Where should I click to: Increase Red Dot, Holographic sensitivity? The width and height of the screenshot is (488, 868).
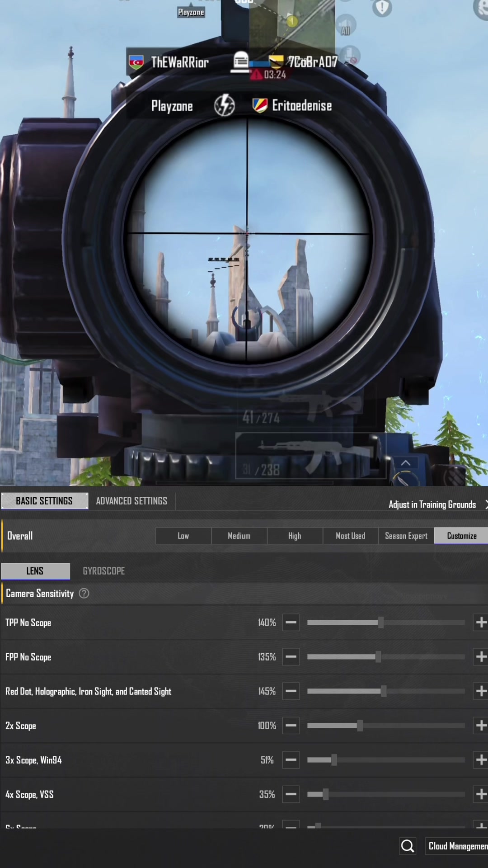pos(481,691)
